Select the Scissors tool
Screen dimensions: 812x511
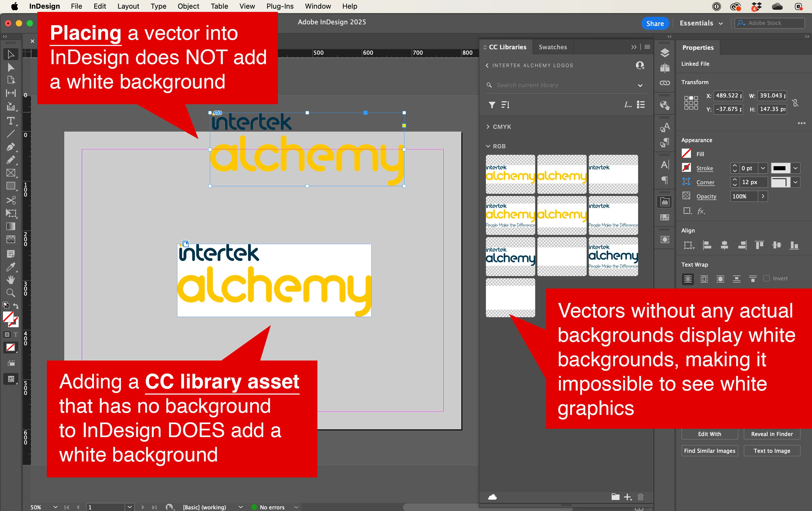11,200
